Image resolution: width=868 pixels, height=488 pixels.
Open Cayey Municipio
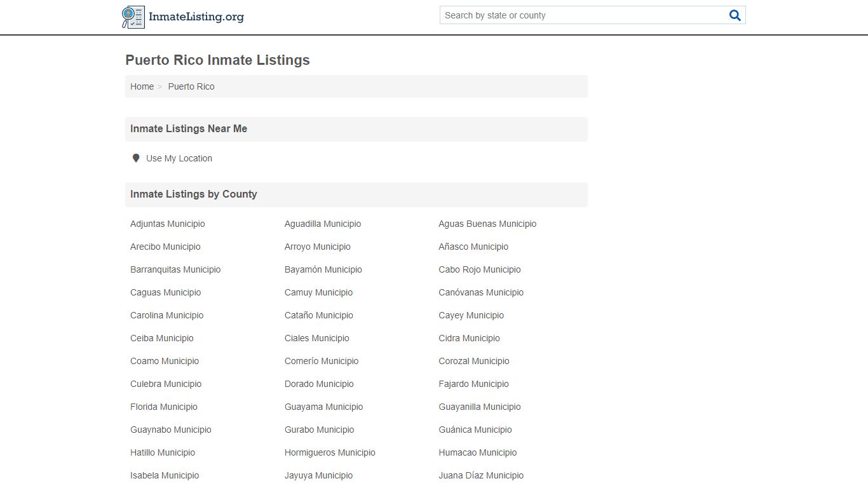tap(471, 315)
